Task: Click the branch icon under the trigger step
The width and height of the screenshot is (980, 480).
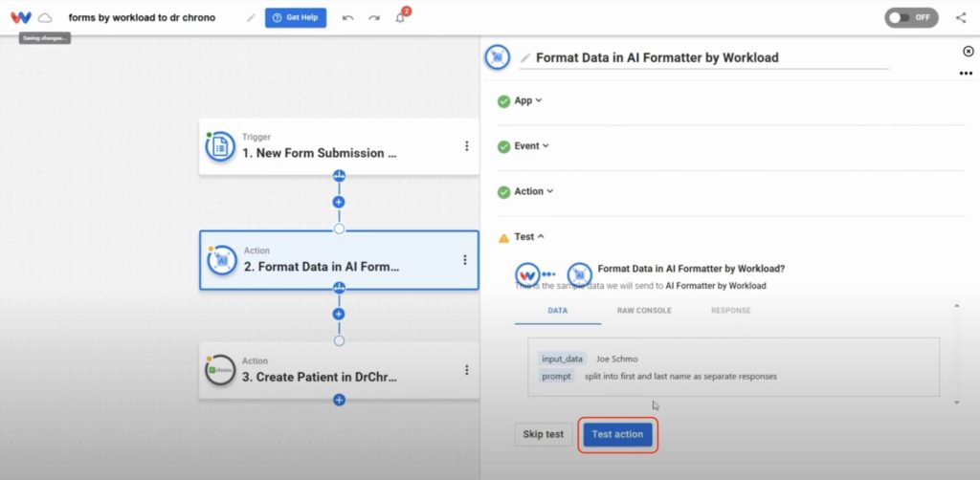Action: pyautogui.click(x=339, y=175)
